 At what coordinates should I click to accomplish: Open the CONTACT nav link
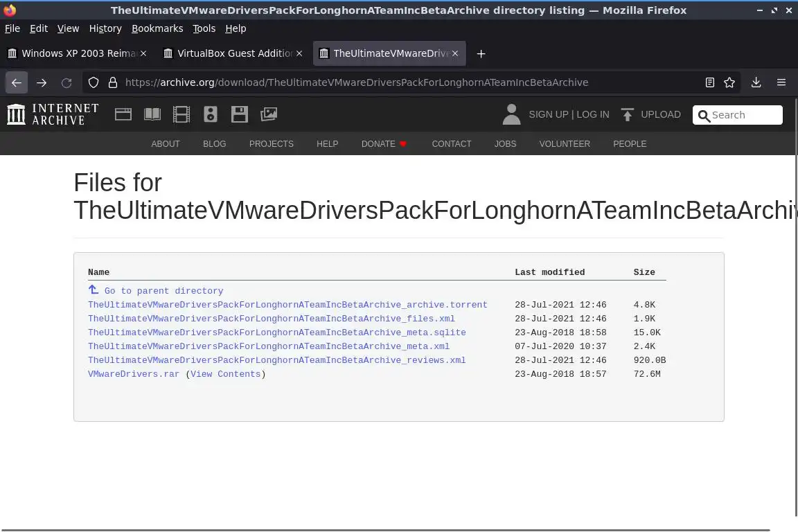452,144
